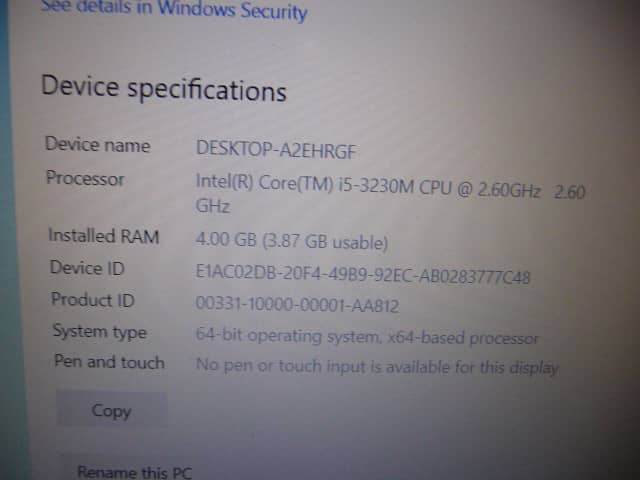The width and height of the screenshot is (640, 480).
Task: Open the See details in Windows Security link
Action: coord(173,9)
